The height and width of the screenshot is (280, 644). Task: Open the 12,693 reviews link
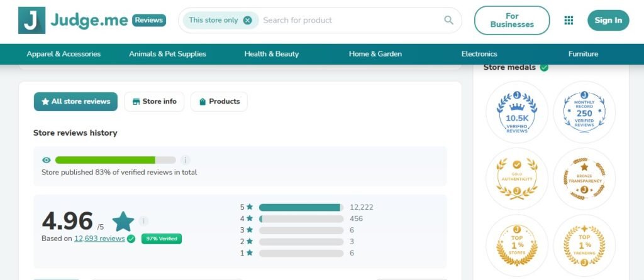(x=99, y=239)
